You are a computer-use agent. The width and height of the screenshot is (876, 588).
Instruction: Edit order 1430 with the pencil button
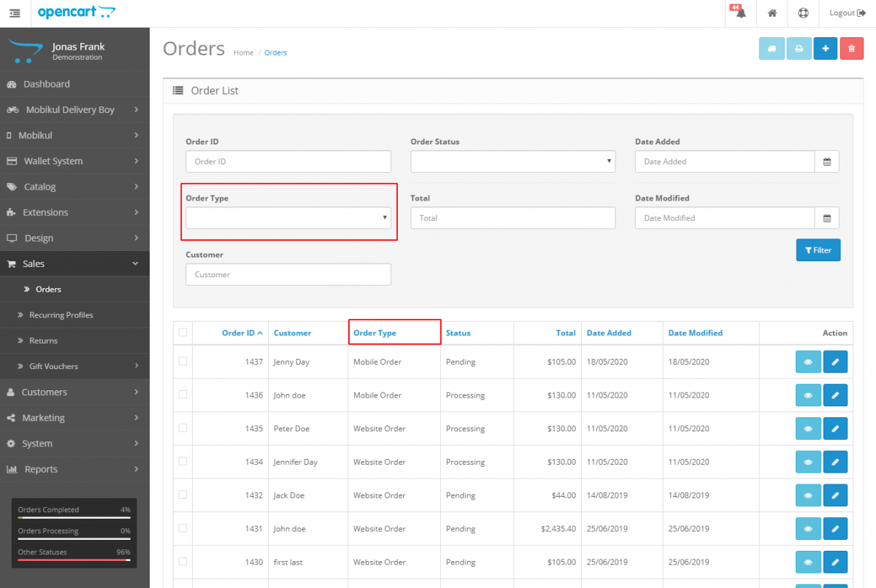tap(835, 562)
